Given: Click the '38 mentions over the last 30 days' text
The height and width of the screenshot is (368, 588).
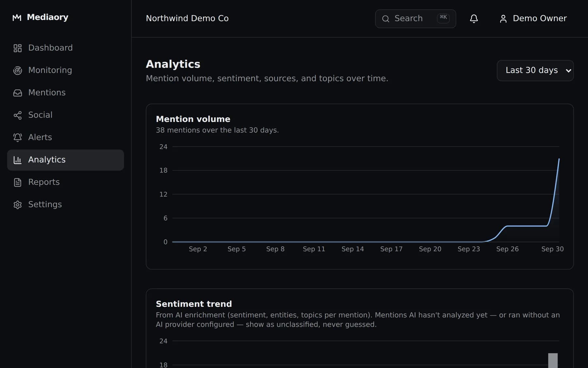Looking at the screenshot, I should (217, 130).
